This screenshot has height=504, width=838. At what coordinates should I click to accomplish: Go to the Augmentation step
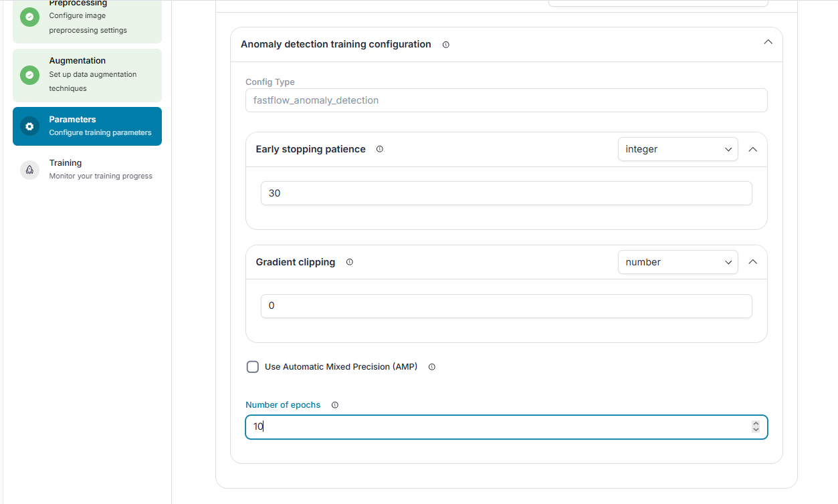87,75
